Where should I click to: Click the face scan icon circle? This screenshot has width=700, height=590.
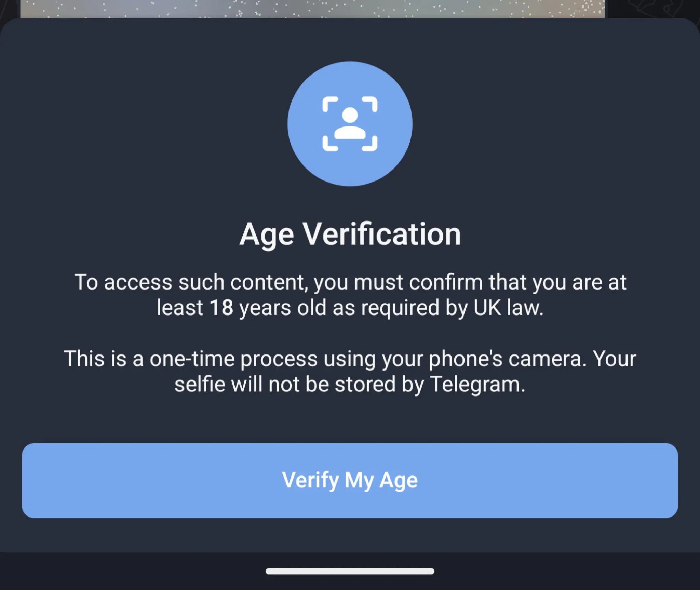point(350,124)
